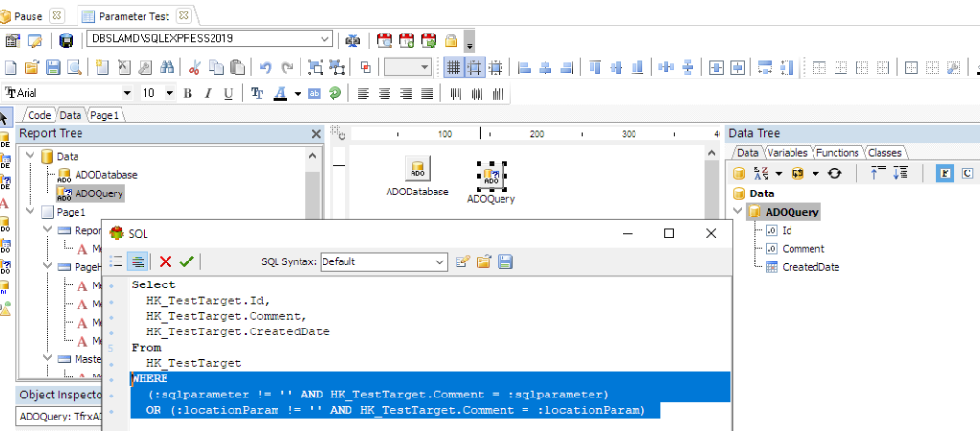This screenshot has height=431, width=980.
Task: Collapse the Page1 node in Report Tree
Action: (x=30, y=212)
